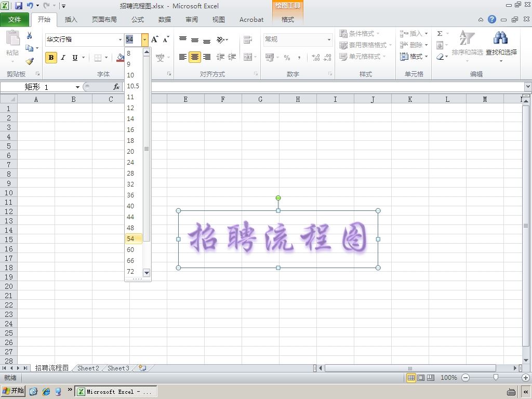Screen dimensions: 532x399
Task: Open the text orientation tool
Action: click(222, 39)
